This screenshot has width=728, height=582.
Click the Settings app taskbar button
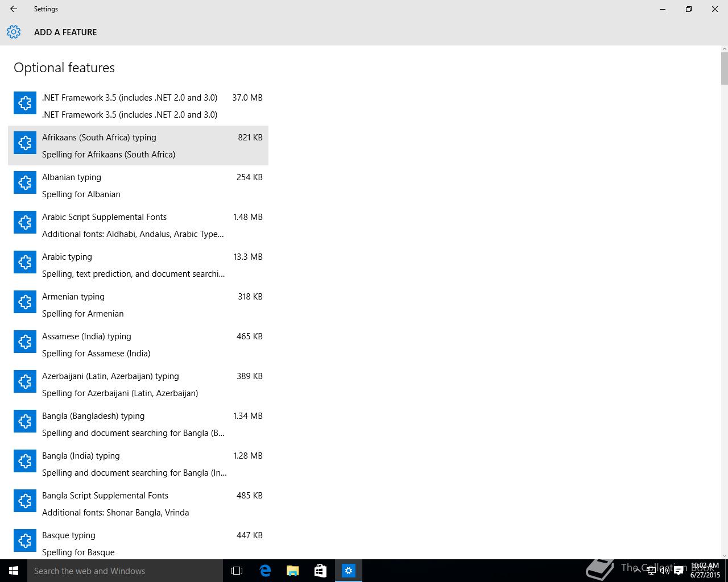tap(349, 571)
